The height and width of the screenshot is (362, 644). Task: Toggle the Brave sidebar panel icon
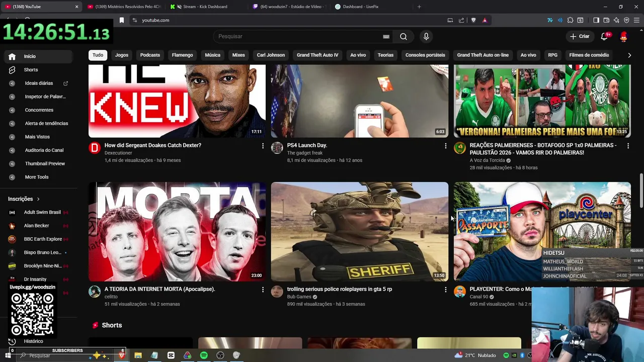596,20
